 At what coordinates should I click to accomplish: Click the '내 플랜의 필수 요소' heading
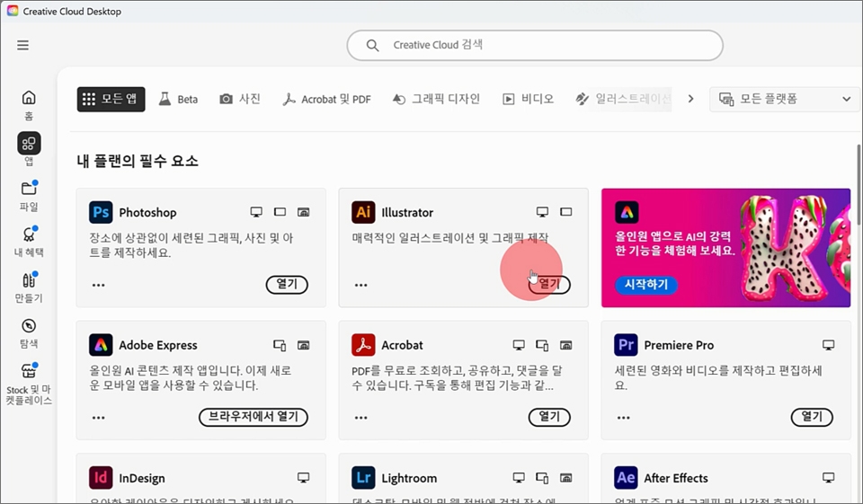click(x=138, y=161)
